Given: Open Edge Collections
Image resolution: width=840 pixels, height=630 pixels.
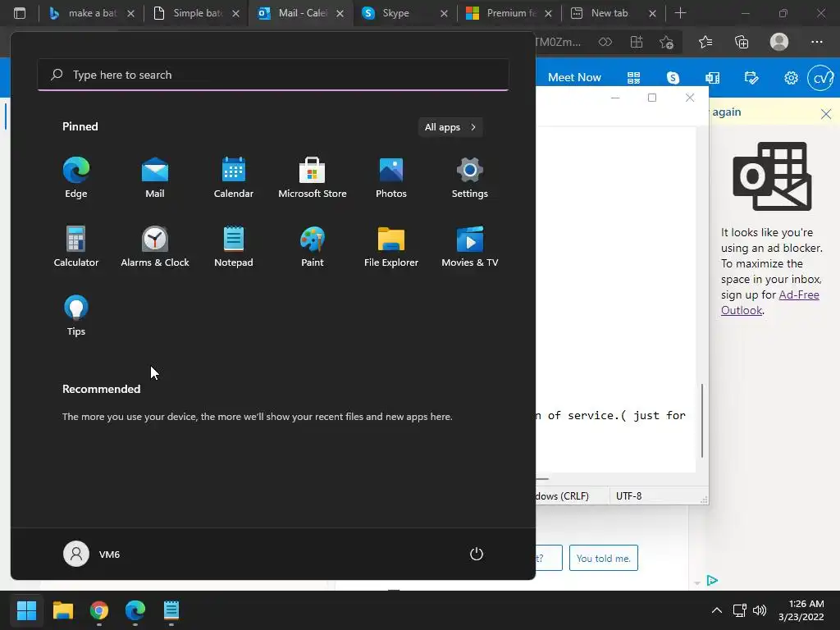Looking at the screenshot, I should pos(742,42).
